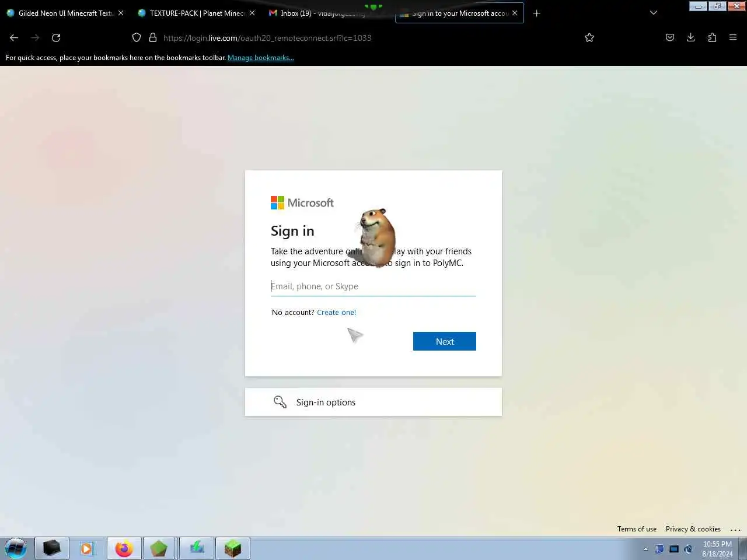Click the Microsoft logo
This screenshot has height=560, width=747.
point(302,203)
